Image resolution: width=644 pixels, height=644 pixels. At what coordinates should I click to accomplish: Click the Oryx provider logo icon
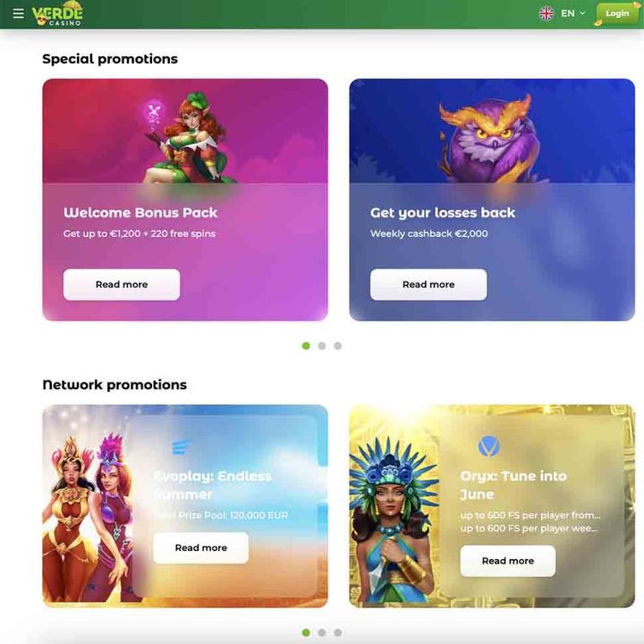[488, 446]
